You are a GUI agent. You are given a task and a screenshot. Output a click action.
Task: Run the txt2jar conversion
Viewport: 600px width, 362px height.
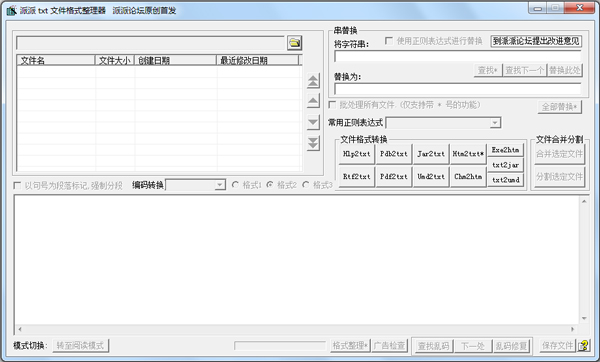point(505,165)
